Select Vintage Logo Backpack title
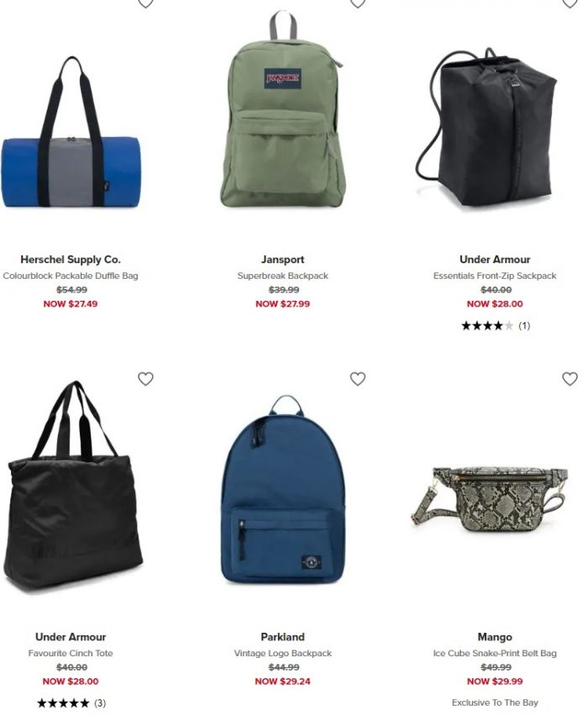588x726 pixels. [282, 653]
